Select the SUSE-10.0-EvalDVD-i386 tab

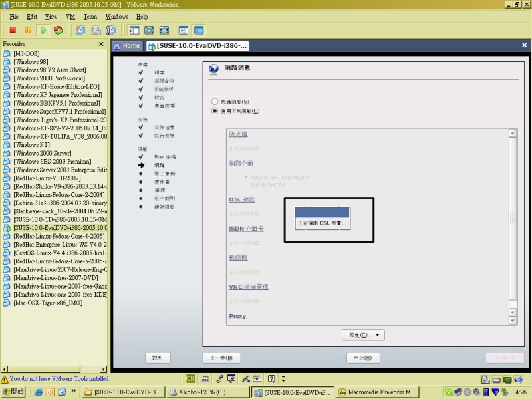coord(198,46)
